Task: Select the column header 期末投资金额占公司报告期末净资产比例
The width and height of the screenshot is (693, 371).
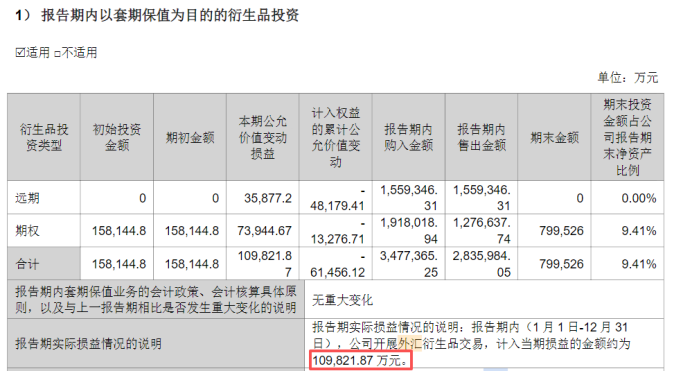Action: coord(627,137)
